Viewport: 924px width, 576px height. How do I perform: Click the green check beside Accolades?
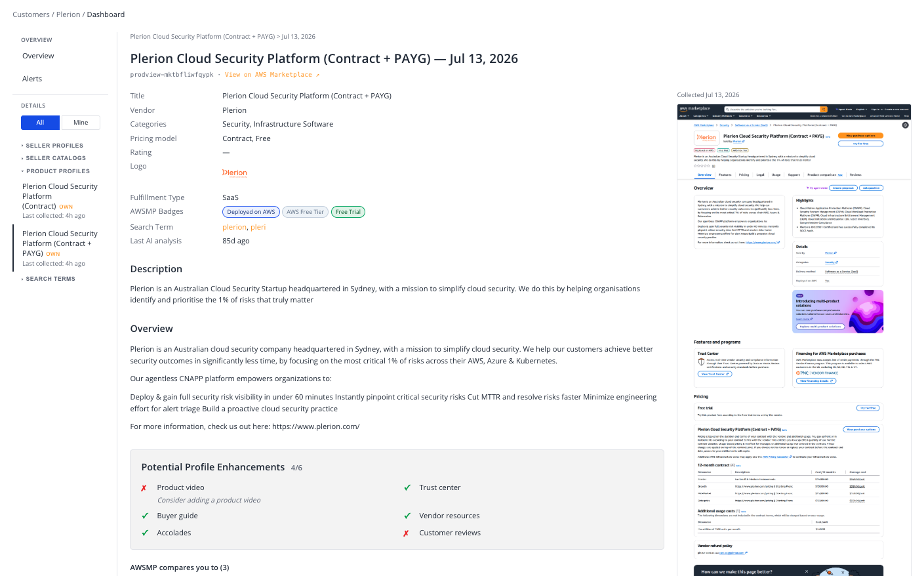click(145, 533)
